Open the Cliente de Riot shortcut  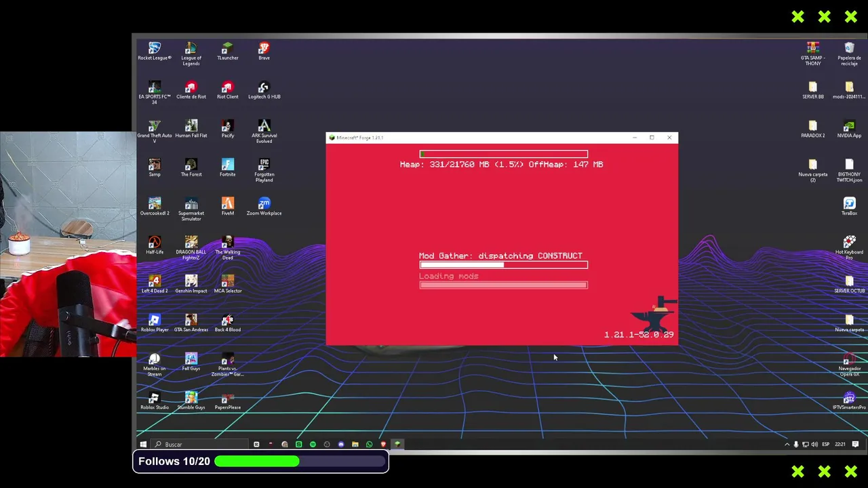(191, 90)
